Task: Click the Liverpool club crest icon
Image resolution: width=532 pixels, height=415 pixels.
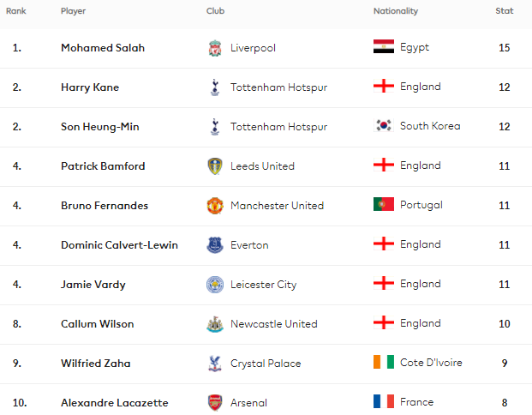Action: (x=214, y=48)
